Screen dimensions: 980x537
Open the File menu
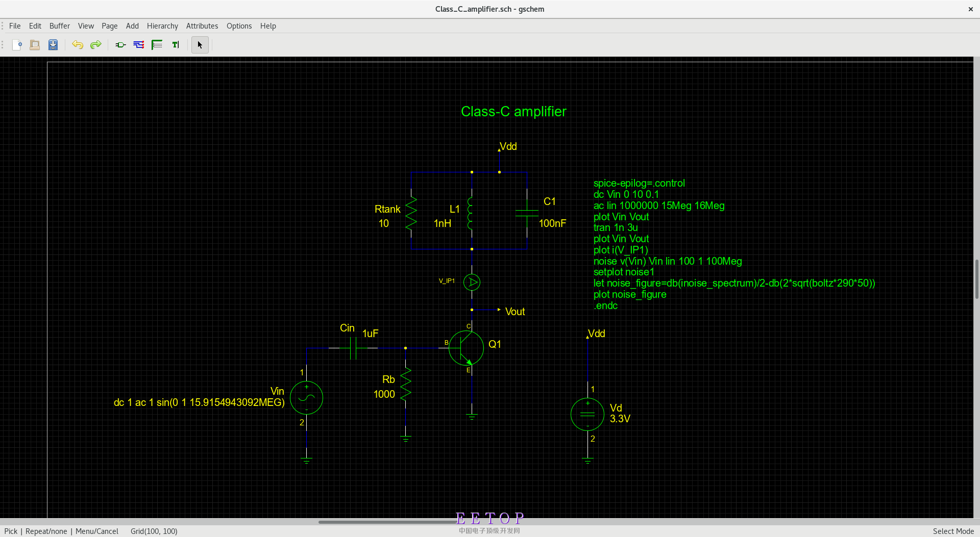point(15,26)
